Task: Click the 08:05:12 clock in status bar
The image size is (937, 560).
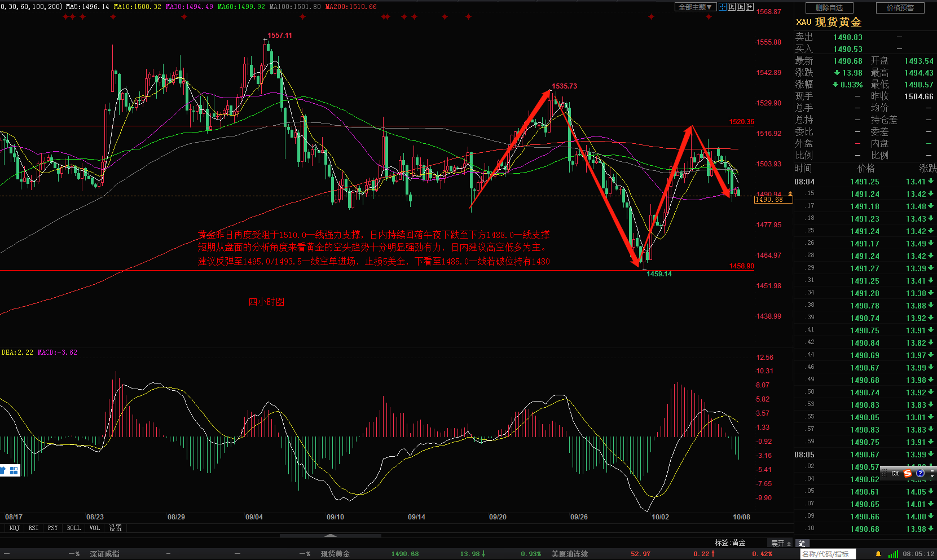Action: click(x=918, y=554)
